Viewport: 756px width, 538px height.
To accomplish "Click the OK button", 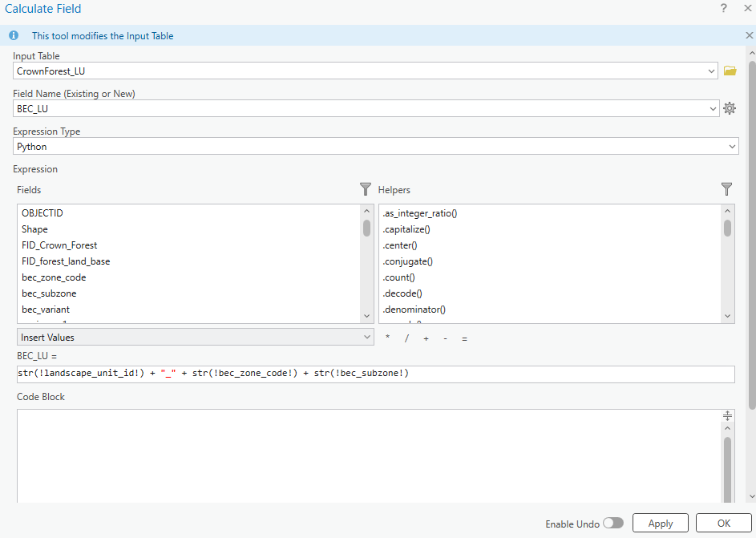I will pos(723,523).
